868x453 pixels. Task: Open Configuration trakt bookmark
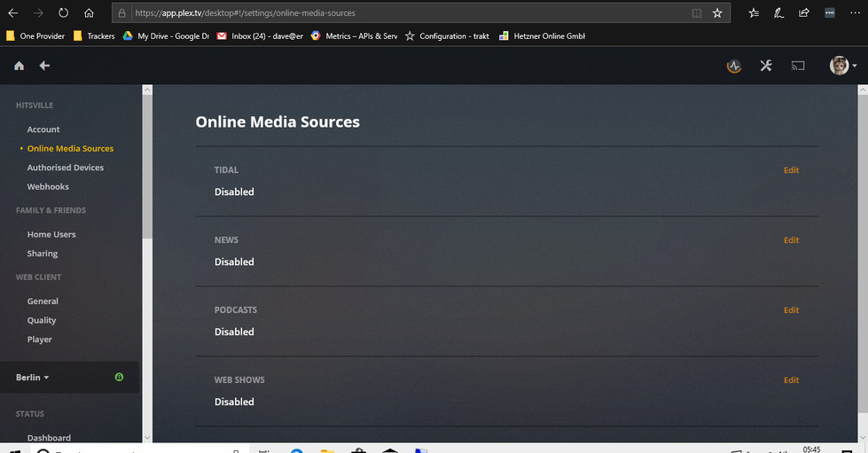pos(448,36)
